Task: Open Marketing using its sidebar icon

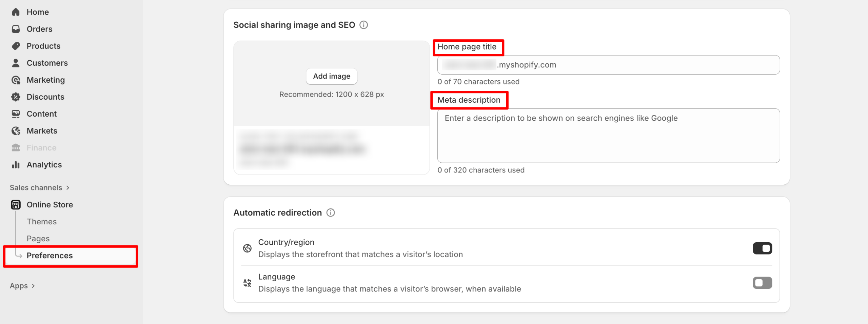Action: 16,80
